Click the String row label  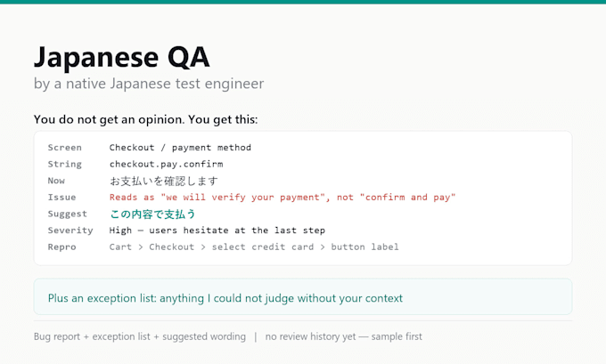point(64,164)
